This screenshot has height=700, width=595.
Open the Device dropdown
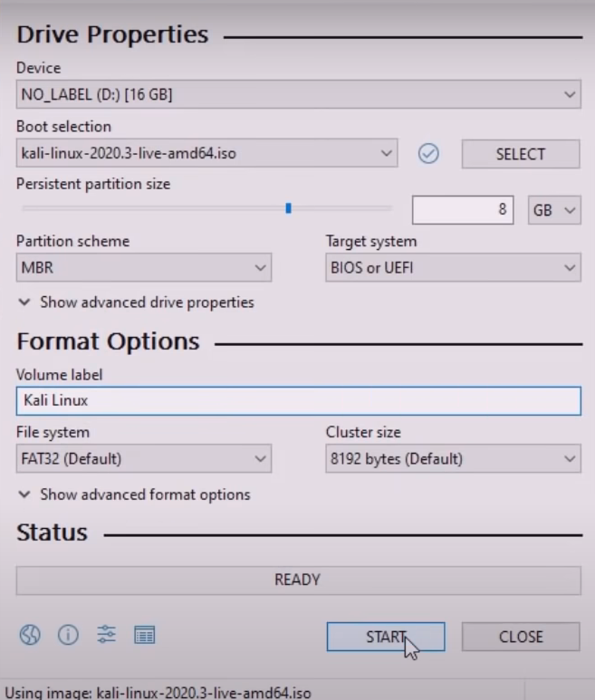tap(299, 94)
